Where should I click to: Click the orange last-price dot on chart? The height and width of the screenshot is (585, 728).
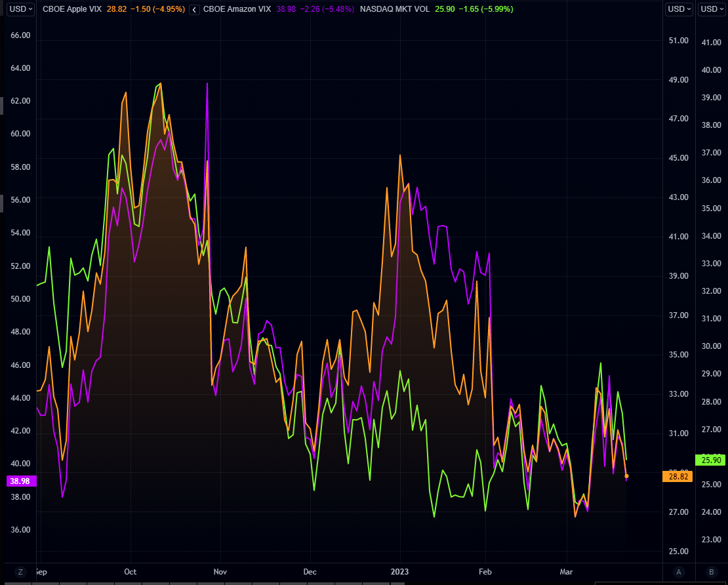tap(627, 476)
